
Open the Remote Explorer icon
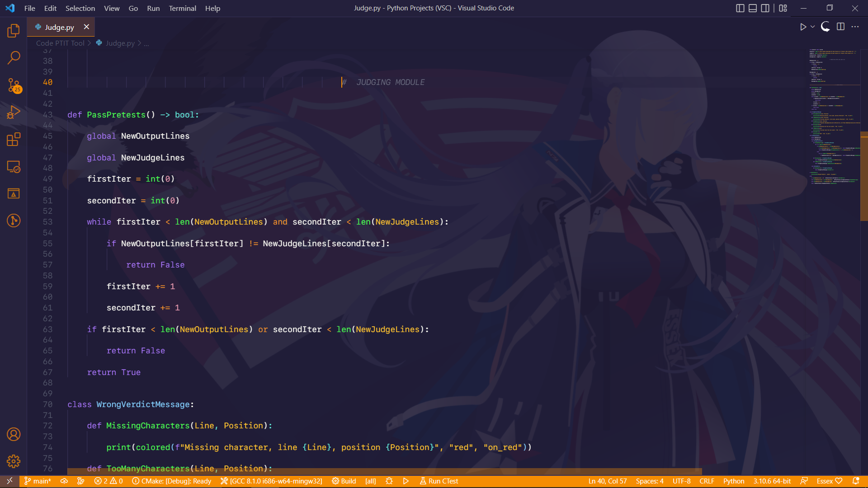pyautogui.click(x=14, y=167)
